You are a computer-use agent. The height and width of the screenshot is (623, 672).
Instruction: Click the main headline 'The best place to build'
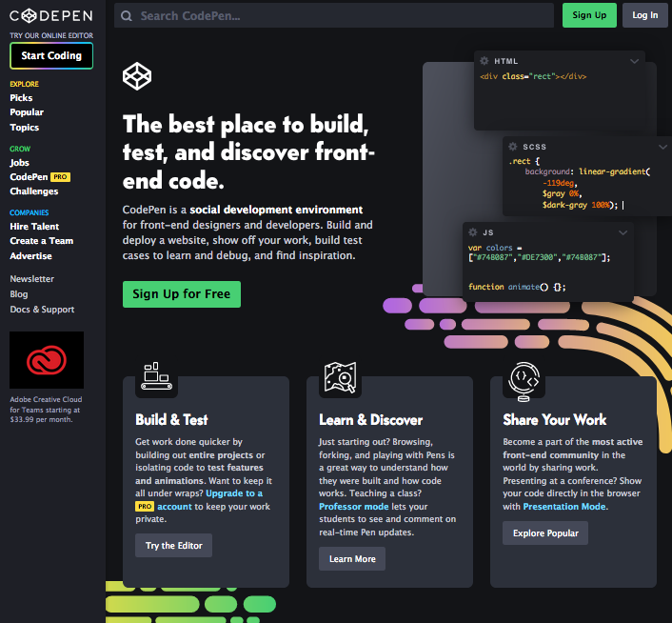pos(248,151)
